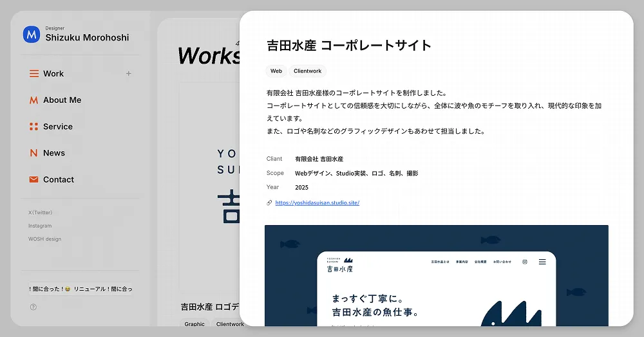
Task: Select the Clientwork tag in project panel
Action: (307, 71)
